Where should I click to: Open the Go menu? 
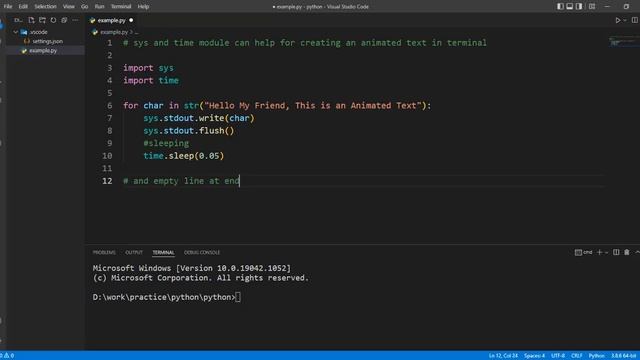[84, 7]
